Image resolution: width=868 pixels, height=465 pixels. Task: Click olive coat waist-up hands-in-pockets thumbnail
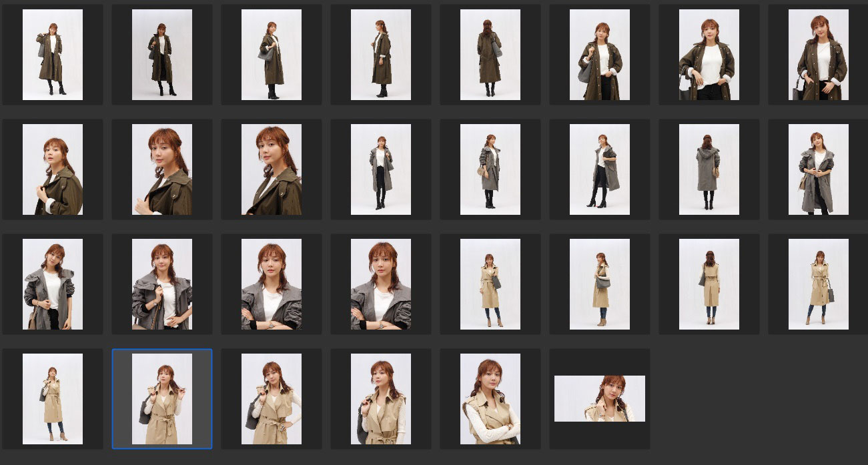coord(818,55)
